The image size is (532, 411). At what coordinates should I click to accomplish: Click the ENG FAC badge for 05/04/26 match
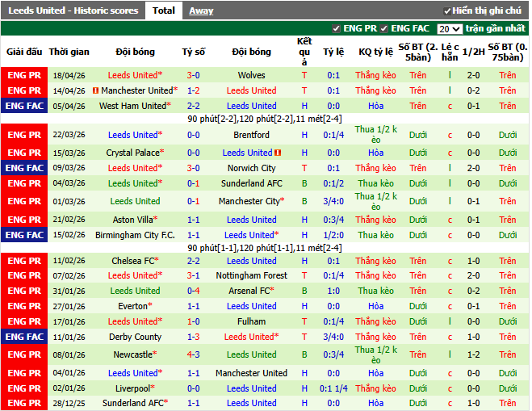(x=23, y=106)
